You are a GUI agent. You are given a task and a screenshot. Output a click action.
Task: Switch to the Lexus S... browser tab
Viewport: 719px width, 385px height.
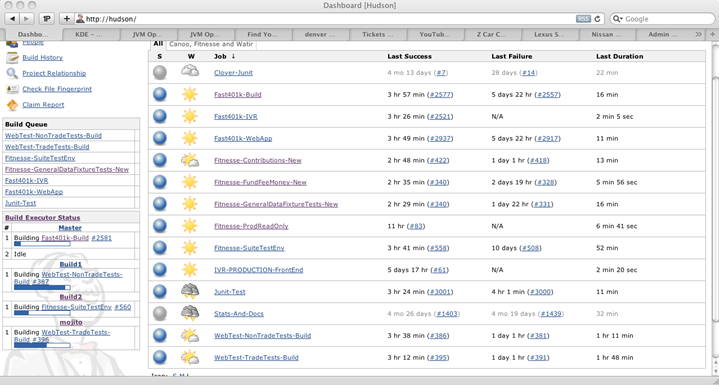550,34
